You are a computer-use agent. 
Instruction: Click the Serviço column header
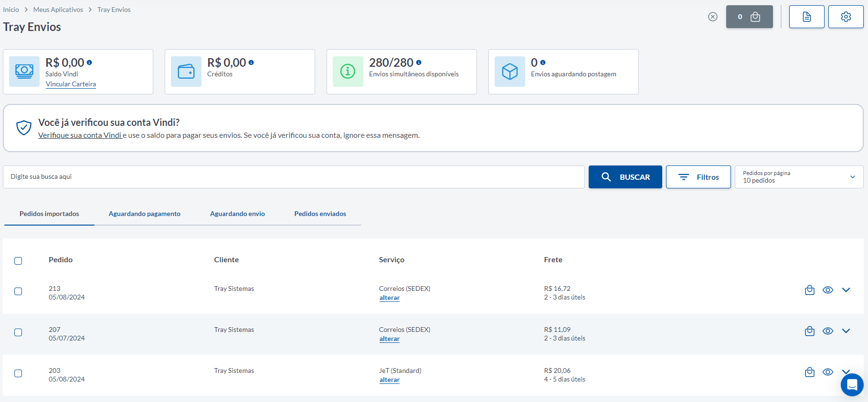(392, 259)
